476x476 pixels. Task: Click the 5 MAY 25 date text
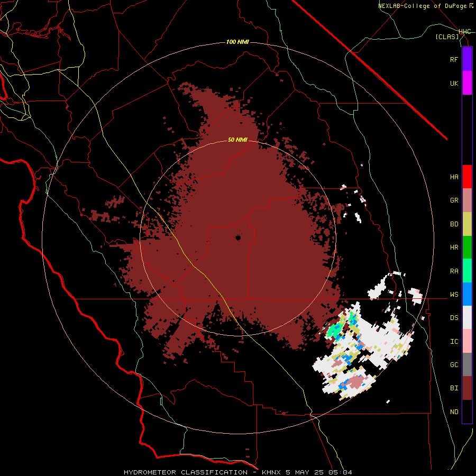tap(305, 472)
